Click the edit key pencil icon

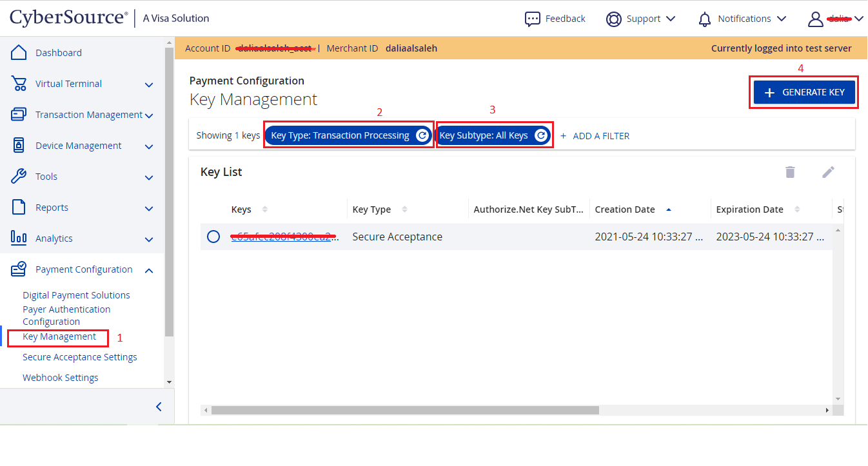[x=829, y=172]
